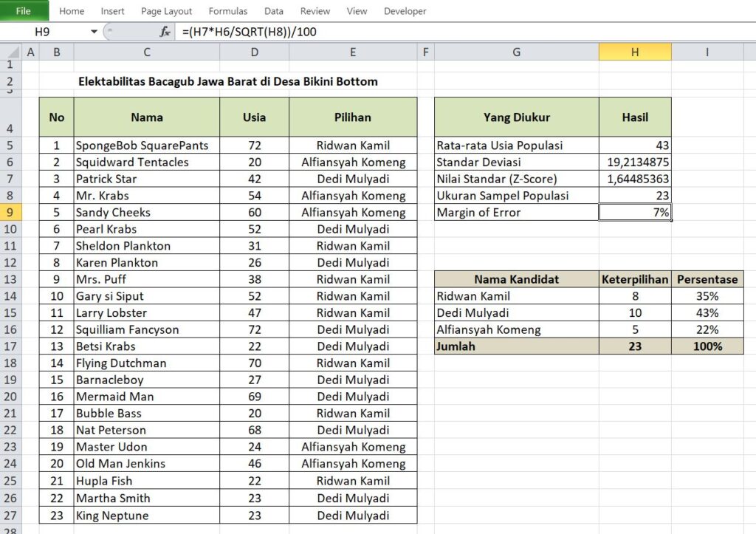
Task: Open the File tab
Action: (x=24, y=11)
